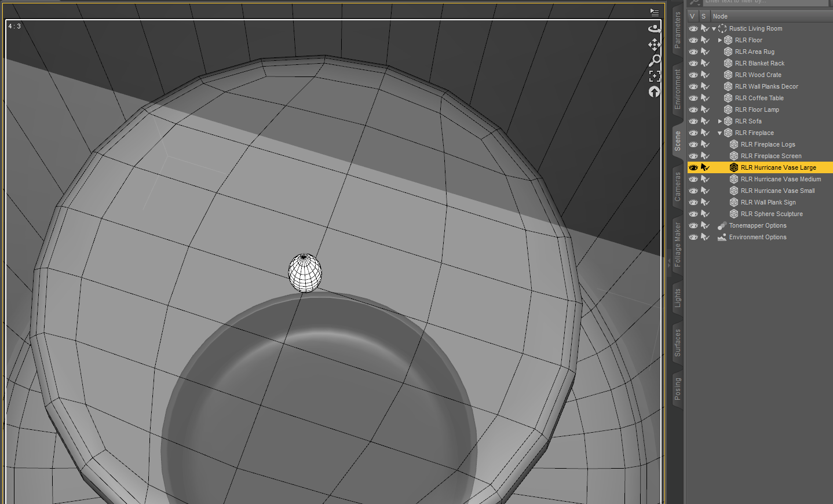Click the RLR Fireplace Screen node icon
Viewport: 833px width, 504px height.
coord(734,156)
